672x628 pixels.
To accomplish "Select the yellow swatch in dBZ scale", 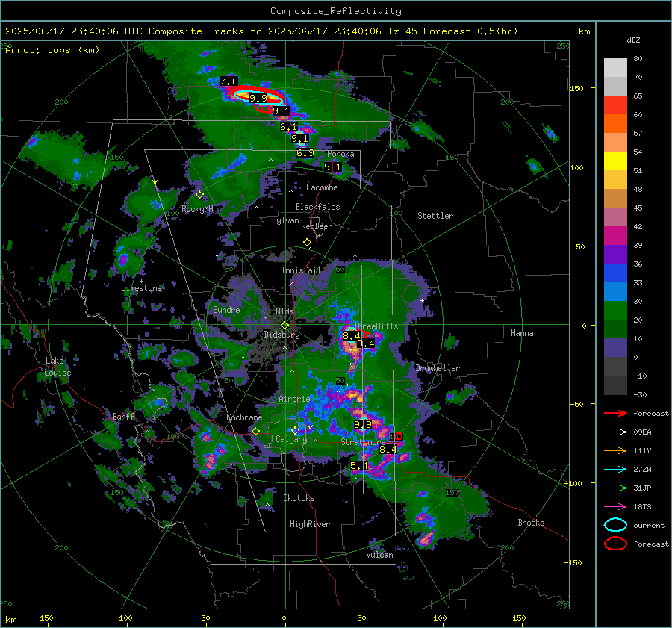I will 615,161.
